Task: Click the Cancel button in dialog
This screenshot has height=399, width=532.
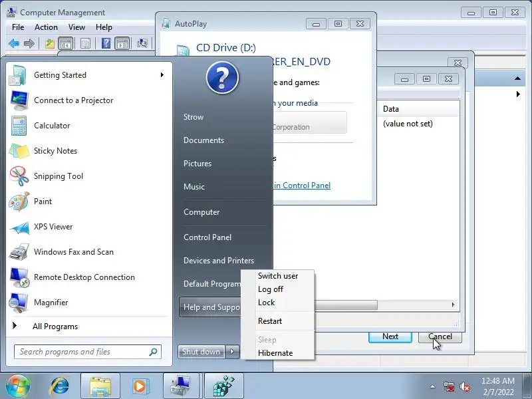Action: (x=440, y=336)
